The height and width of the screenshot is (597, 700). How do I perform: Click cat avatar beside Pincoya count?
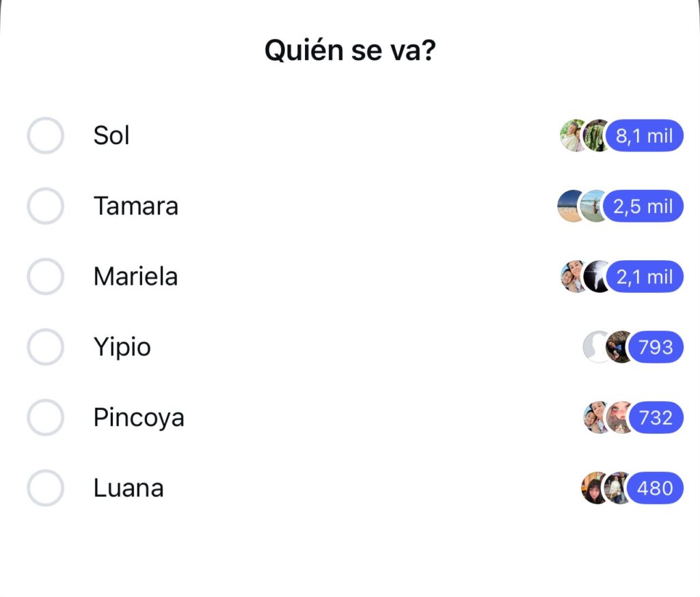coord(619,417)
